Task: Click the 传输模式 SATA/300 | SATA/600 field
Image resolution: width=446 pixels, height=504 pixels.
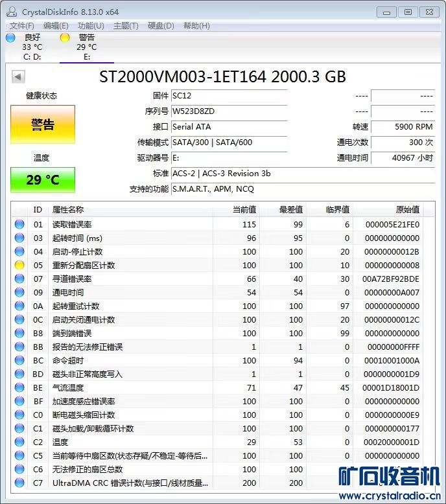Action: (x=229, y=143)
